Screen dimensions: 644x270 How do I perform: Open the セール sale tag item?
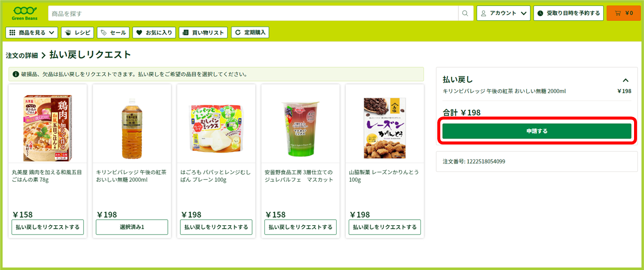113,32
